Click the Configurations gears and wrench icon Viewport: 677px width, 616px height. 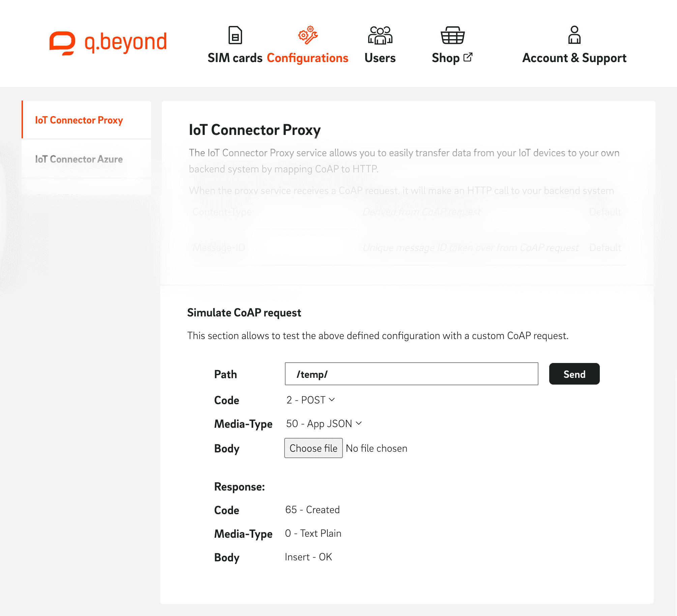click(308, 35)
